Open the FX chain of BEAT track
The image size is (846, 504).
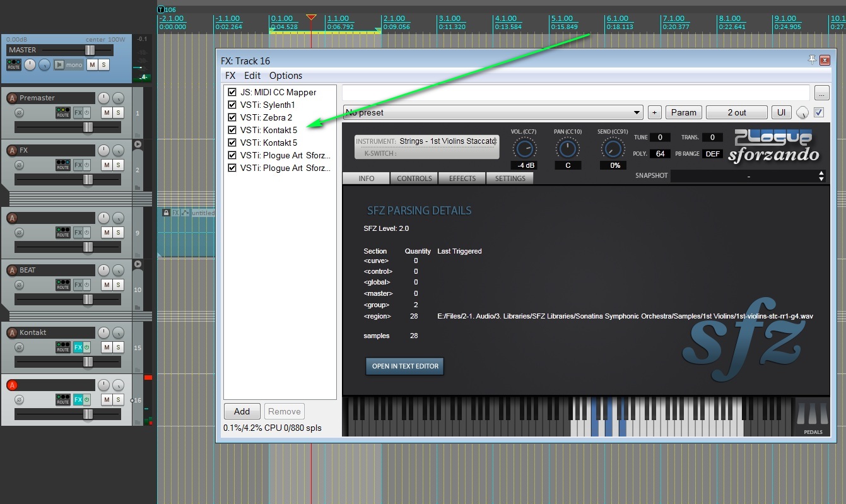coord(78,285)
